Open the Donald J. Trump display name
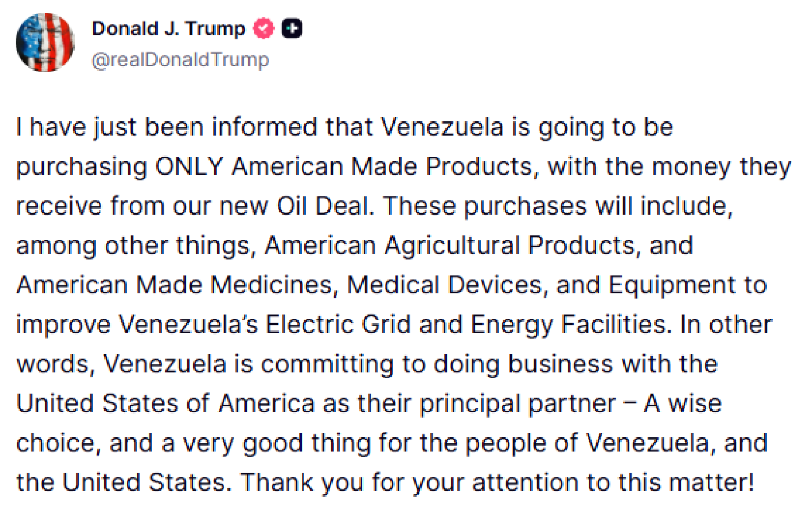Viewport: 812px width, 508px height. click(x=168, y=29)
